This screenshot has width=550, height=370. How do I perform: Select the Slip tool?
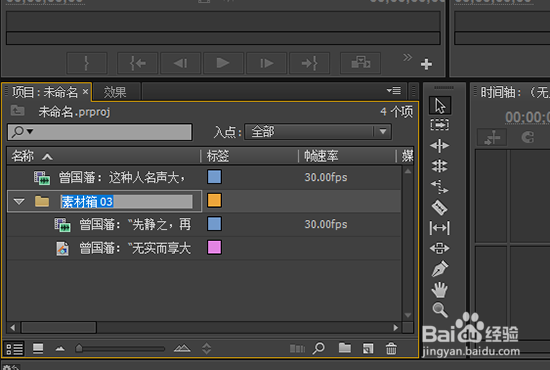(x=440, y=228)
